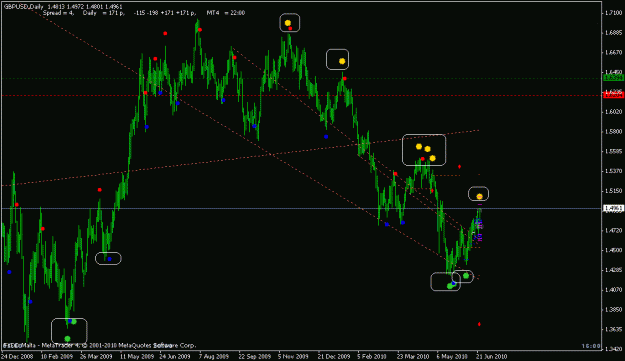Click the '6 May 2010' date label

click(x=452, y=356)
